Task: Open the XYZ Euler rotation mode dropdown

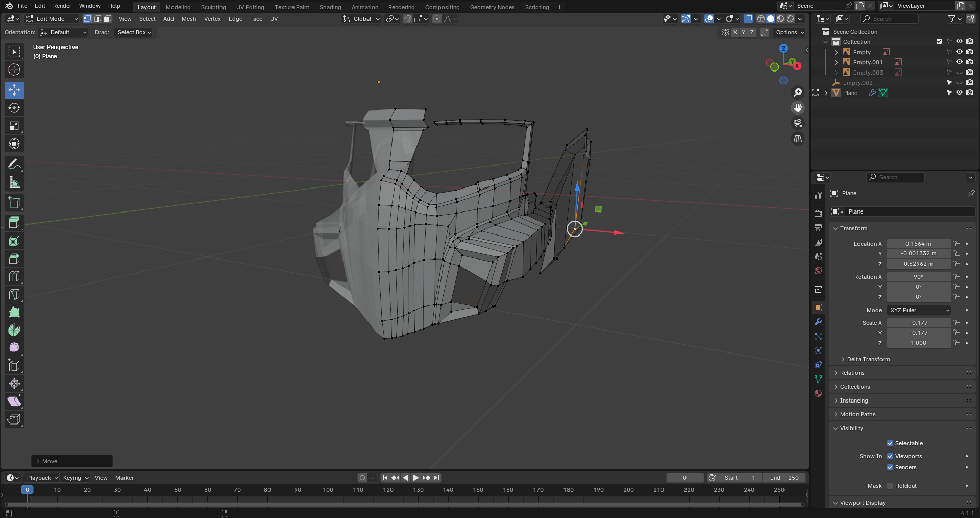Action: pos(919,310)
